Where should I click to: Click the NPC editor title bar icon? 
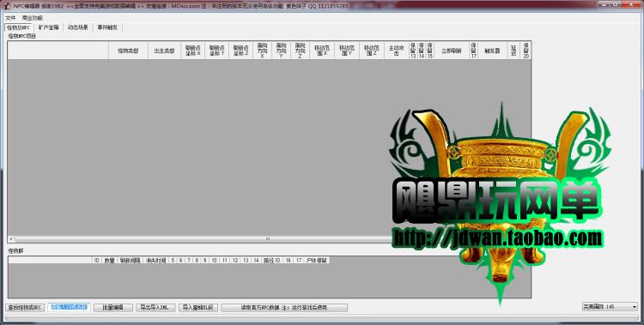[7, 6]
